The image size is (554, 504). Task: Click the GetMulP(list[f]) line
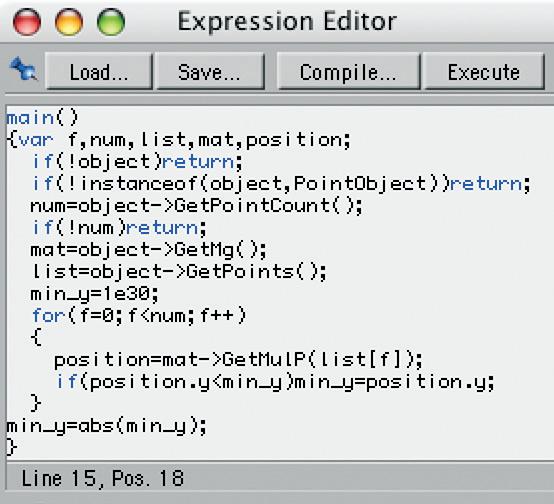pos(238,360)
